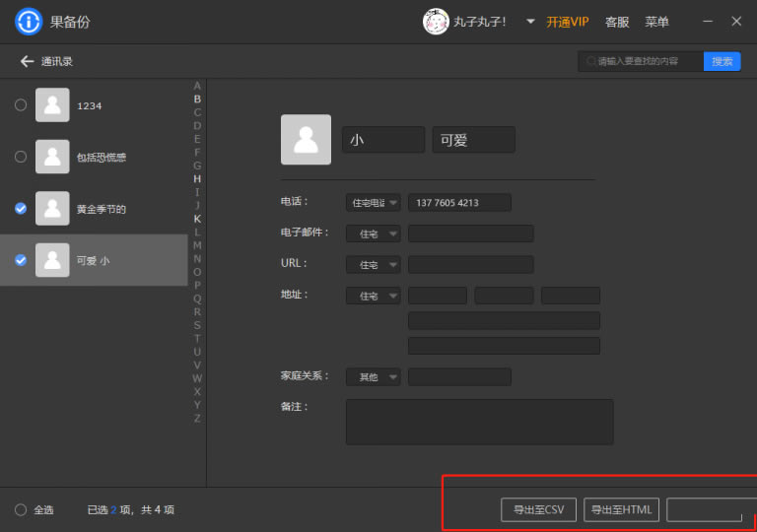Click the contact avatar for 1234

(52, 105)
